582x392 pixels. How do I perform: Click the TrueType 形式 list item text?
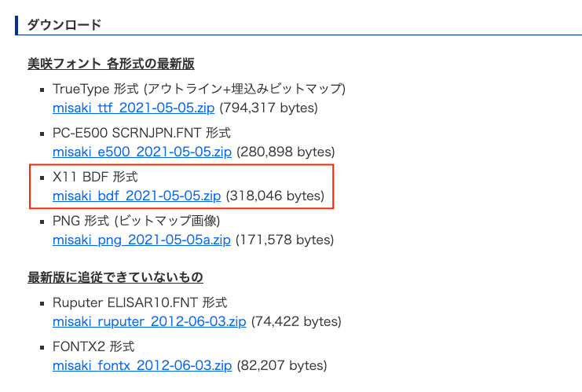pyautogui.click(x=199, y=88)
